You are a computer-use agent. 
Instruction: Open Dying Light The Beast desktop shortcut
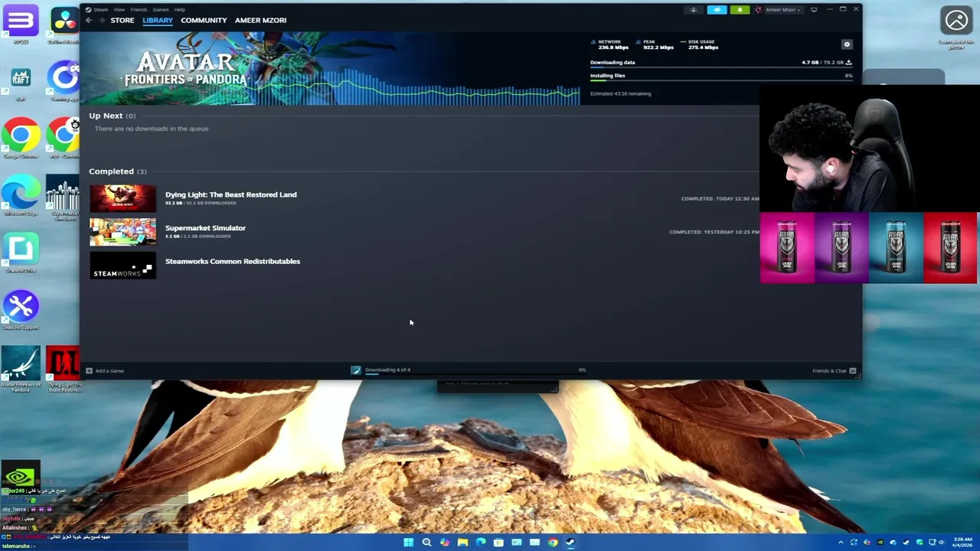(x=64, y=369)
